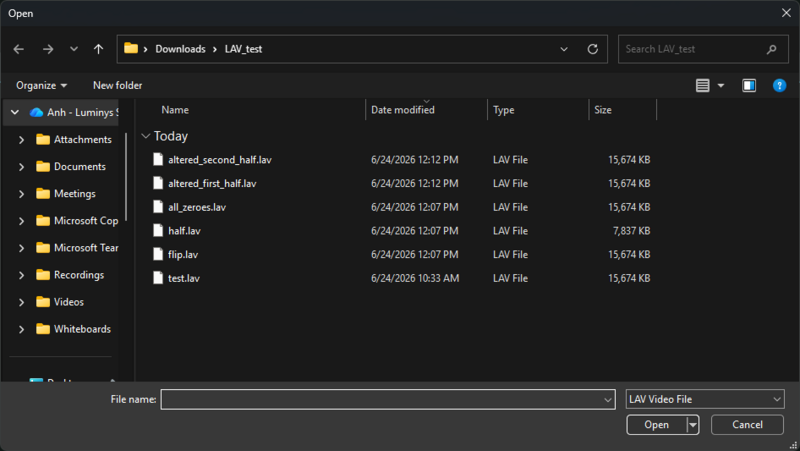Open the Organize menu
The image size is (800, 451).
41,85
